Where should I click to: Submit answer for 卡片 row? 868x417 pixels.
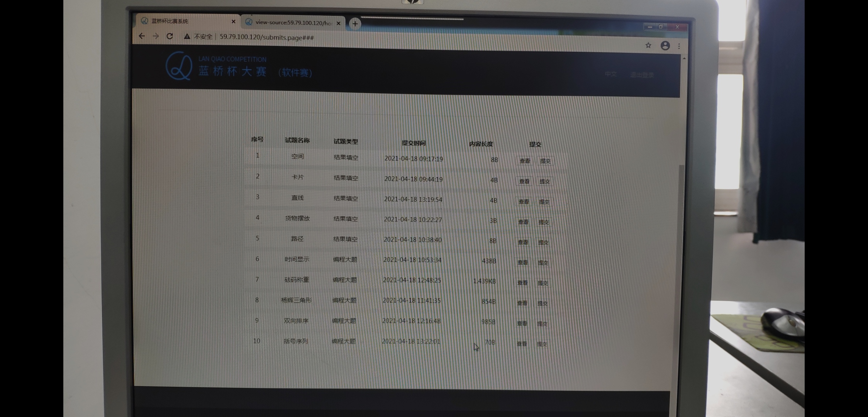tap(544, 181)
